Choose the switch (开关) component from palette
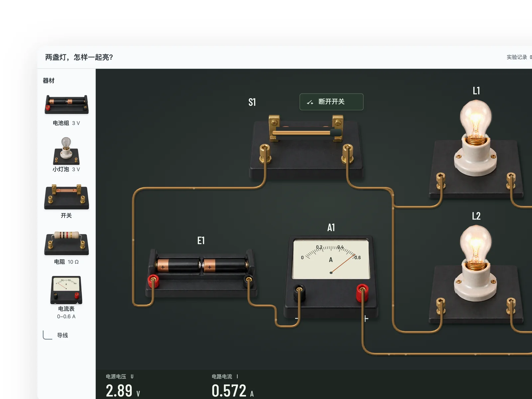532x399 pixels. (x=66, y=201)
